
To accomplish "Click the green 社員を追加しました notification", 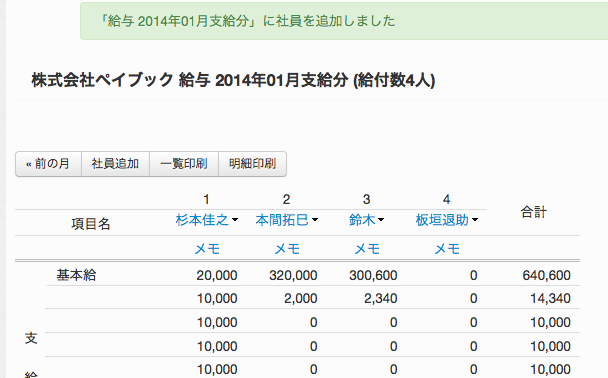I will [x=344, y=21].
